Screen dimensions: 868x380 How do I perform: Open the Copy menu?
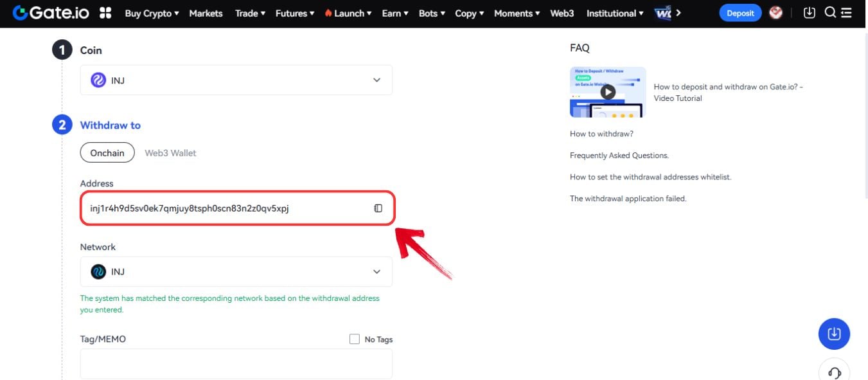[x=470, y=13]
